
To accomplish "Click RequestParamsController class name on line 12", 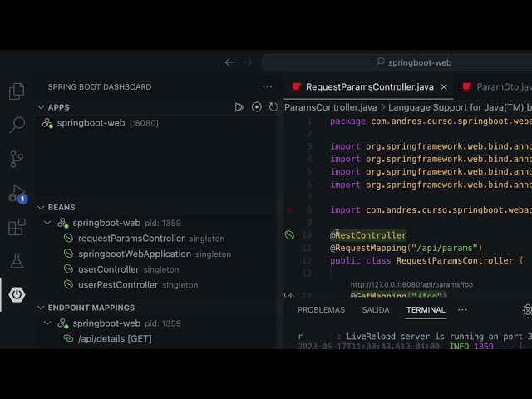I will click(455, 260).
